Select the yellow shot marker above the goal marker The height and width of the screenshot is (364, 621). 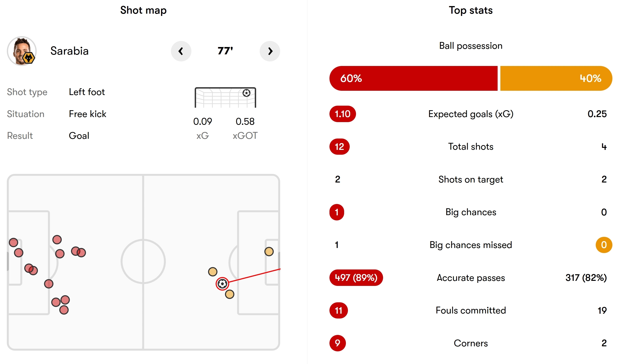tap(213, 272)
